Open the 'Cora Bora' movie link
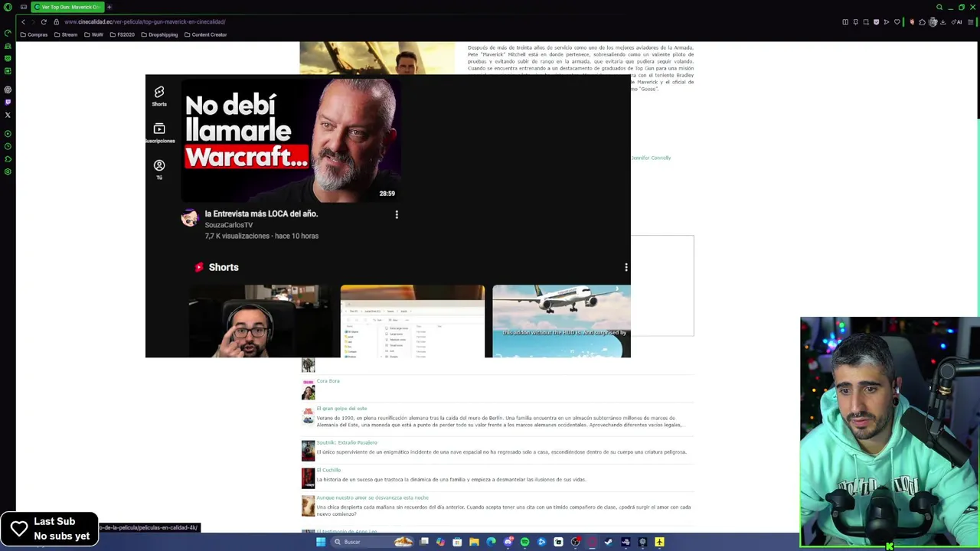980x551 pixels. click(328, 381)
